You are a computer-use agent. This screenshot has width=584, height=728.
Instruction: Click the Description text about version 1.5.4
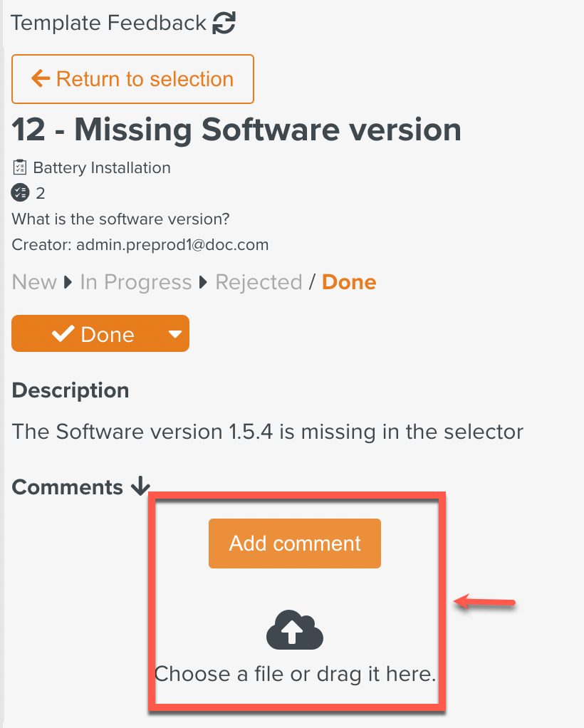pos(268,432)
